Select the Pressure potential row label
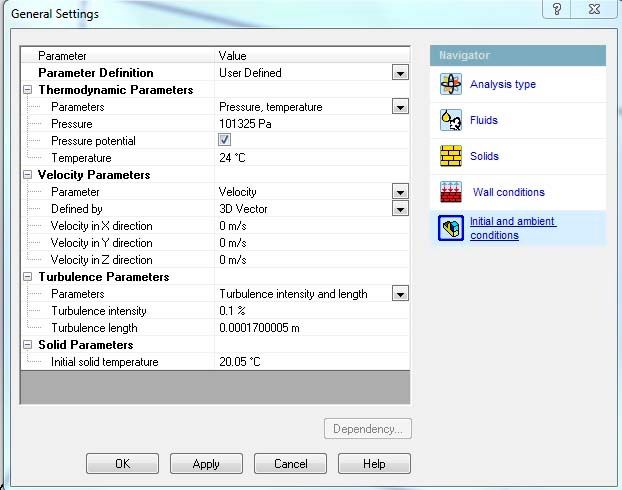 (x=93, y=141)
